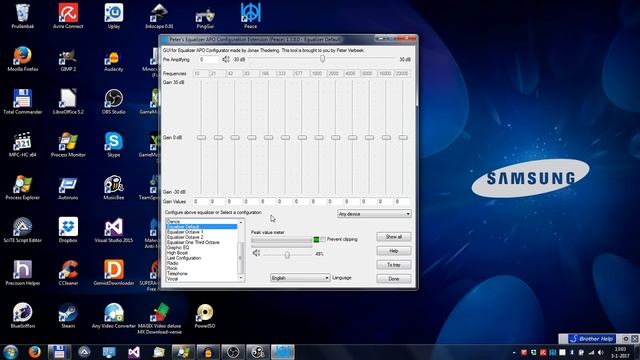Open the CCleaner desktop icon
Image resolution: width=640 pixels, height=360 pixels.
[68, 273]
